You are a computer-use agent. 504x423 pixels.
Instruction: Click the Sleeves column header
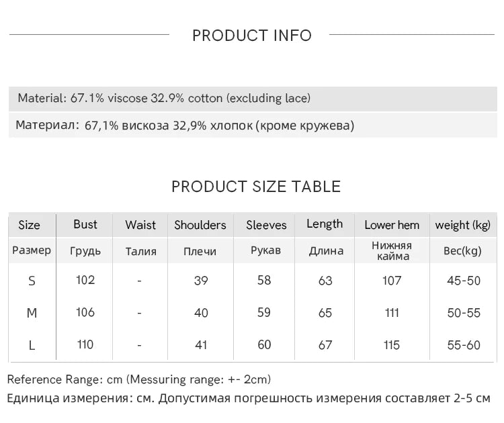point(266,225)
